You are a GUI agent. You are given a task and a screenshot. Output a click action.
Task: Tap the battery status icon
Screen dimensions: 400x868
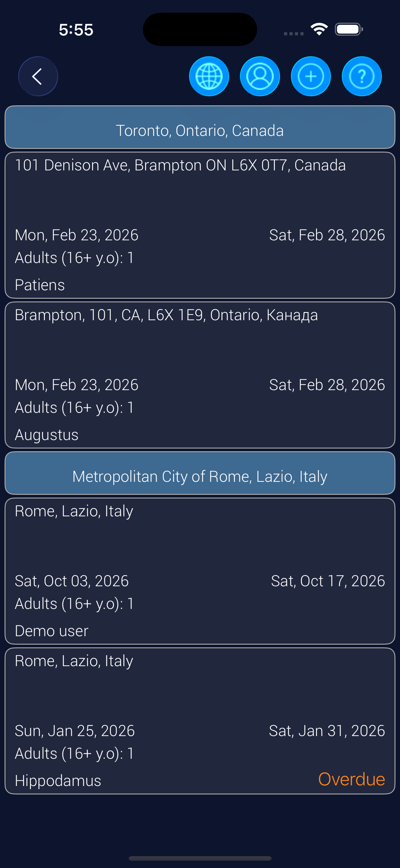tap(349, 29)
